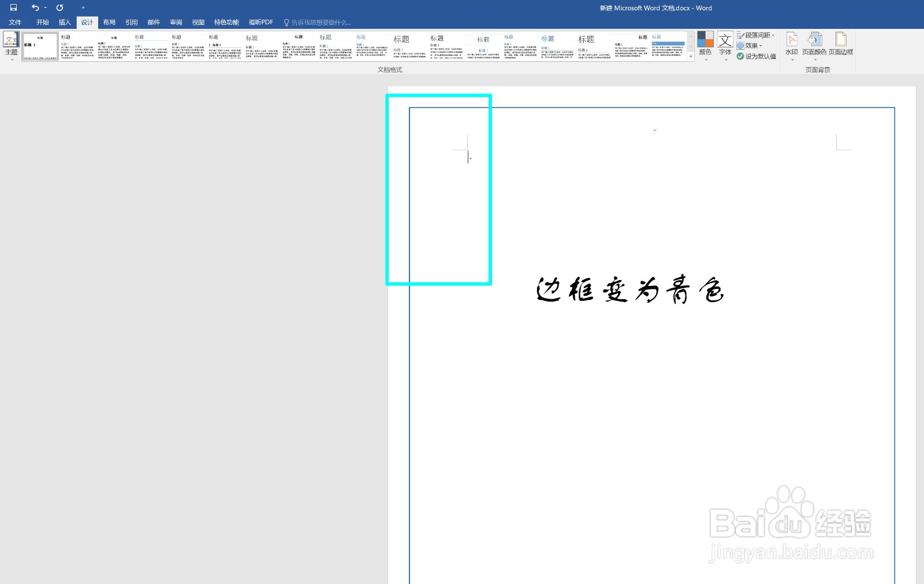Open the 文件 menu

[14, 21]
